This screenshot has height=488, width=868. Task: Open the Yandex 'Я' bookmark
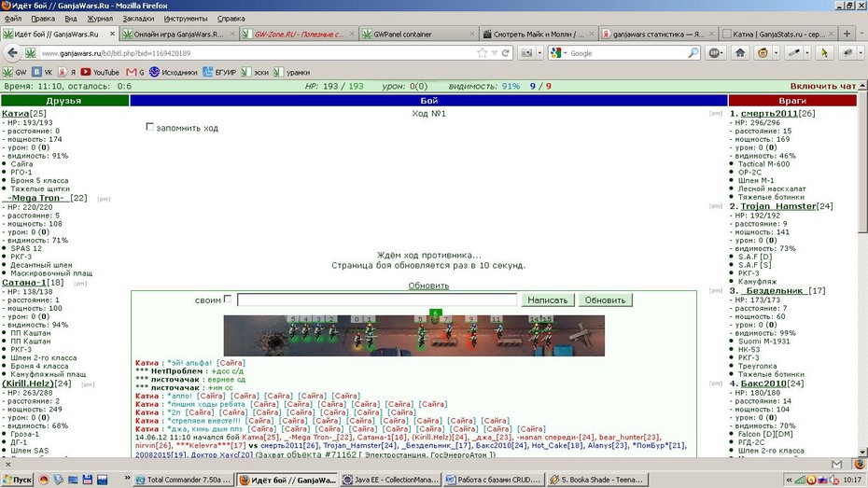pyautogui.click(x=67, y=72)
